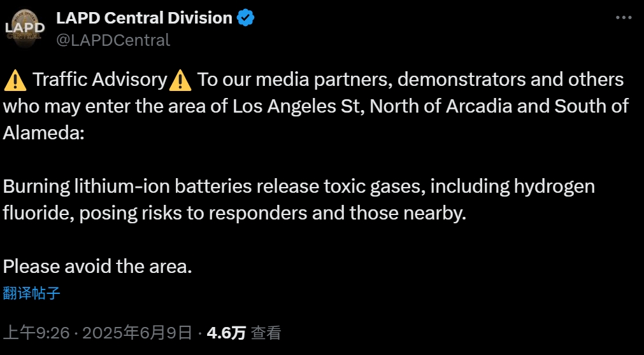This screenshot has height=355, width=644.
Task: Open the three-dot more options menu
Action: pos(624,18)
